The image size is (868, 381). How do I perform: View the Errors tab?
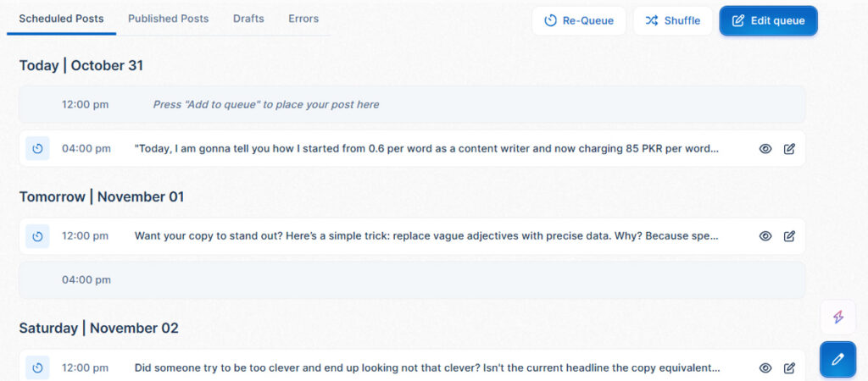303,19
